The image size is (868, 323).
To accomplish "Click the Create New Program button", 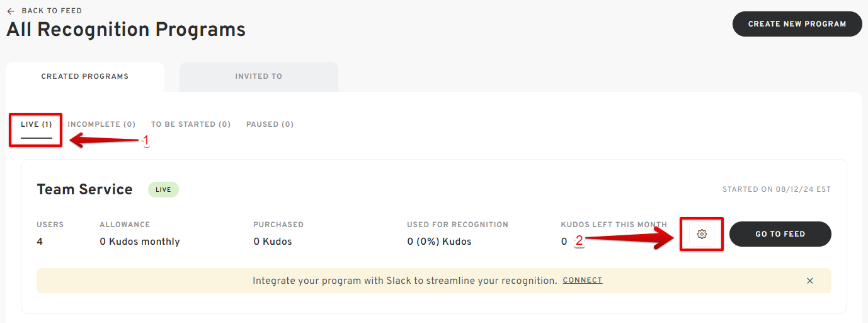I will (797, 24).
